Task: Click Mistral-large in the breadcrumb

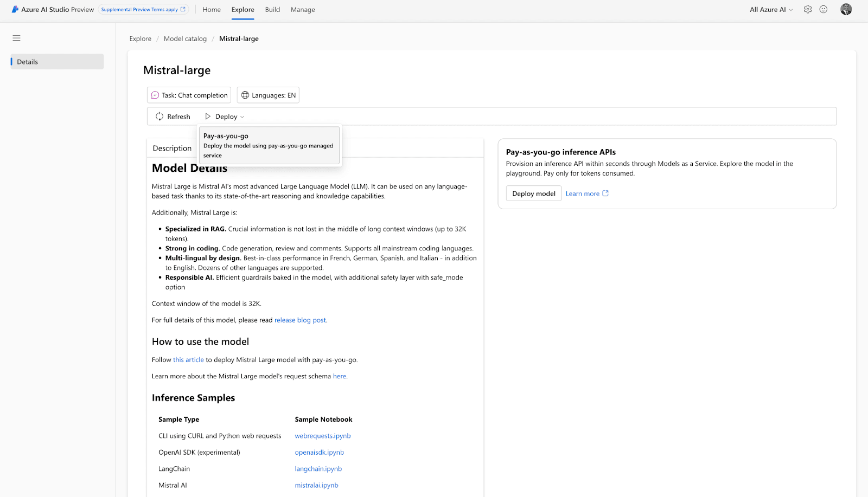Action: pos(239,38)
